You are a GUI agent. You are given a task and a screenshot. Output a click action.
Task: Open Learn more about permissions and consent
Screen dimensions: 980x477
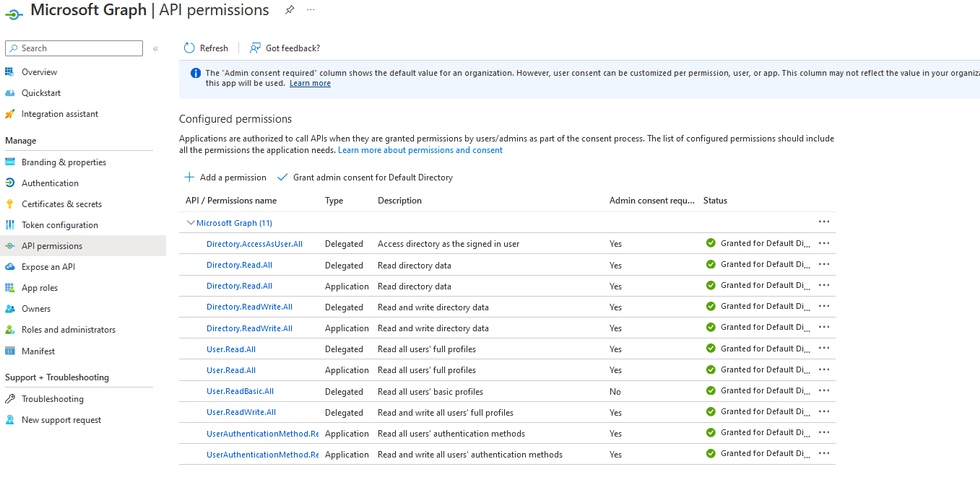[420, 150]
